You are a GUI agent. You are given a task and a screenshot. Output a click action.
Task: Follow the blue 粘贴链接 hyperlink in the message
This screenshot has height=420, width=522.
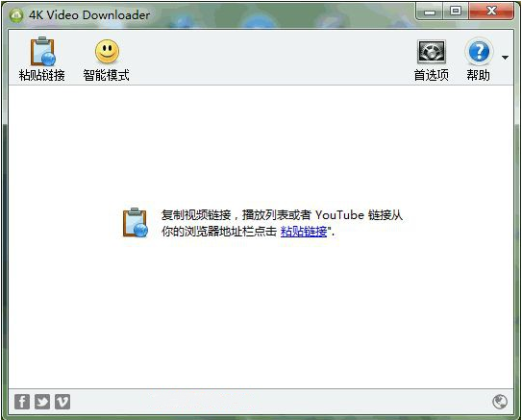coord(304,232)
